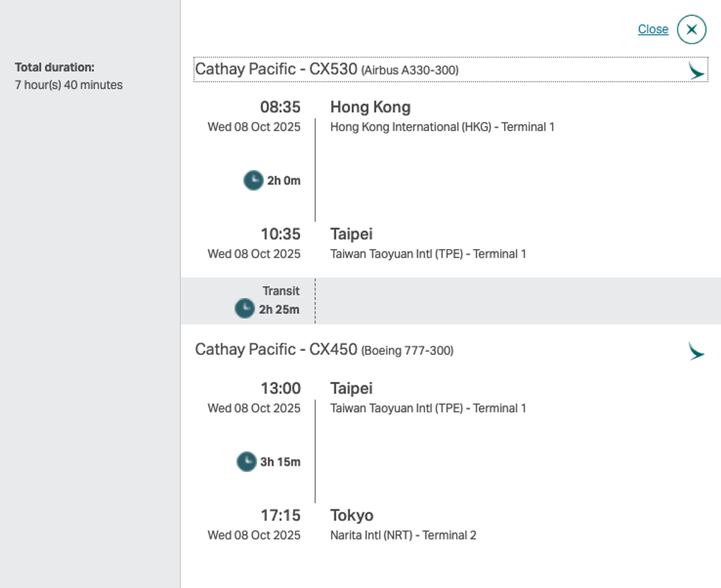The width and height of the screenshot is (721, 588).
Task: Click the date under 13:00 departure
Action: tap(254, 408)
